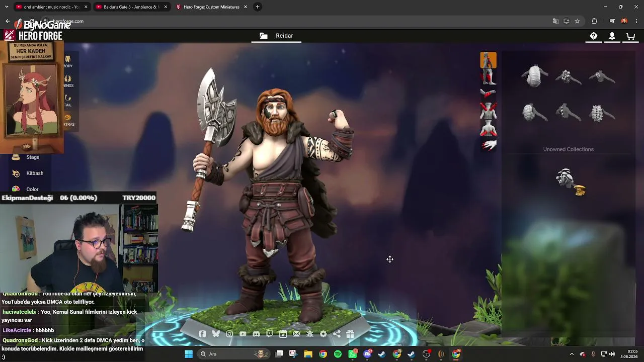Open Hero Forge Instagram link
Screen dimensions: 644x362
point(229,334)
